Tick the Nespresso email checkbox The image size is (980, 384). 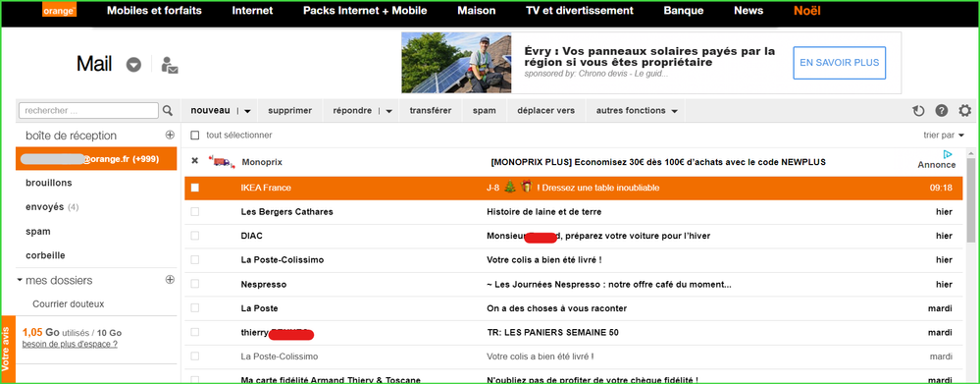[x=195, y=284]
